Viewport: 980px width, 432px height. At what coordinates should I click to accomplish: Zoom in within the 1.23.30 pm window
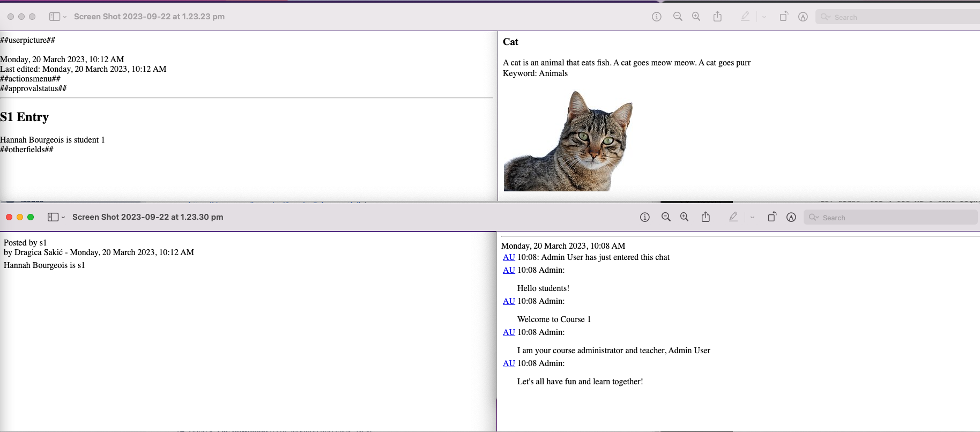pyautogui.click(x=684, y=217)
